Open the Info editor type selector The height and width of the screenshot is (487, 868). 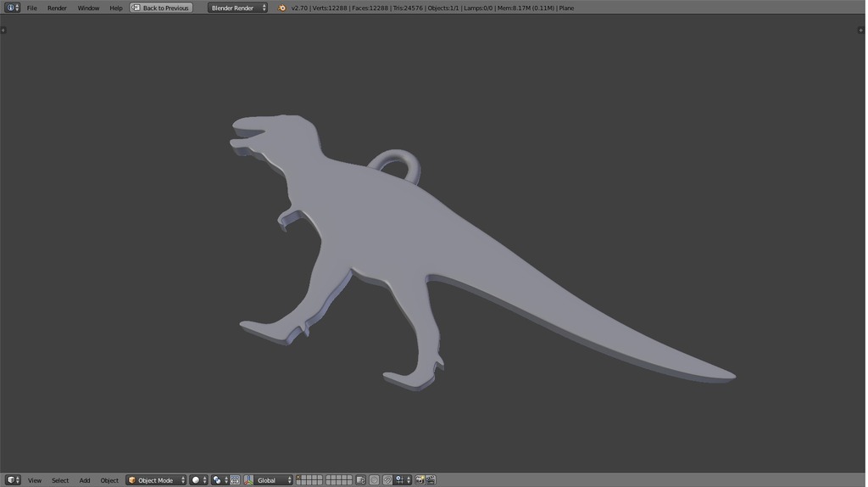(x=12, y=8)
